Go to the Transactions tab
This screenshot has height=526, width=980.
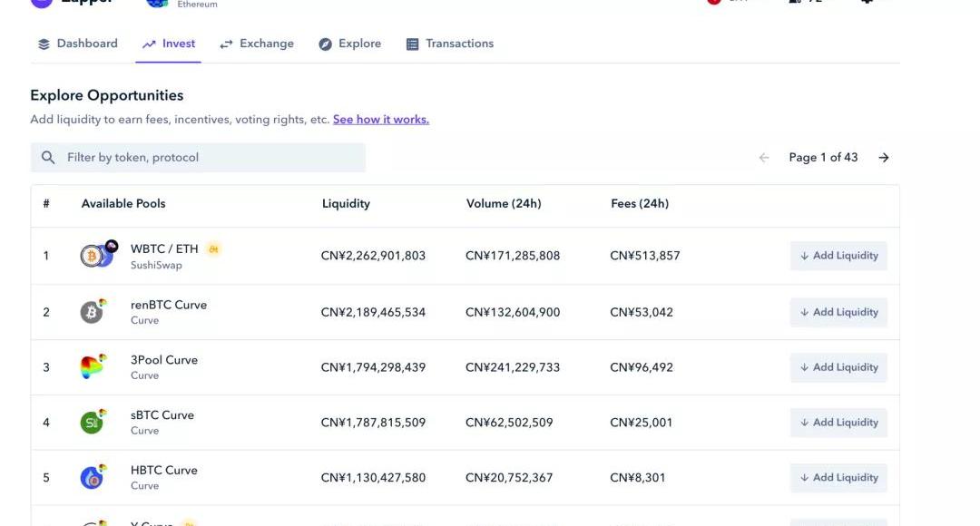(x=449, y=44)
